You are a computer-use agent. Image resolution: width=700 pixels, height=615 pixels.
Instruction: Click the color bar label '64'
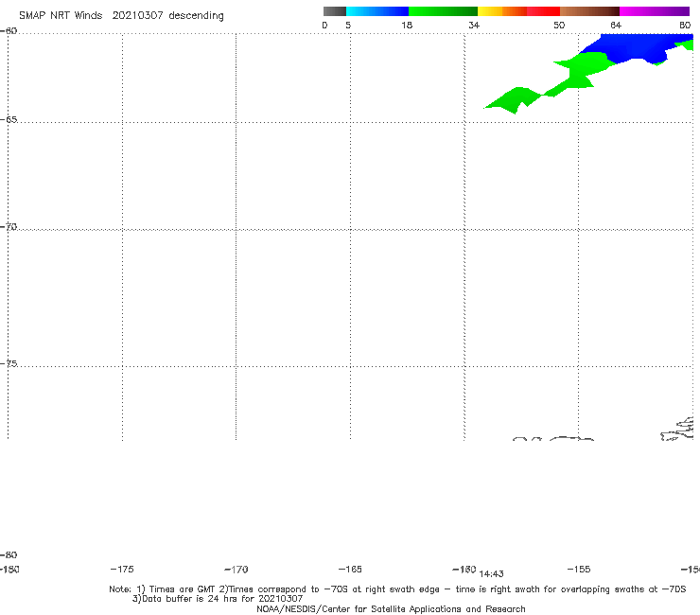(616, 26)
